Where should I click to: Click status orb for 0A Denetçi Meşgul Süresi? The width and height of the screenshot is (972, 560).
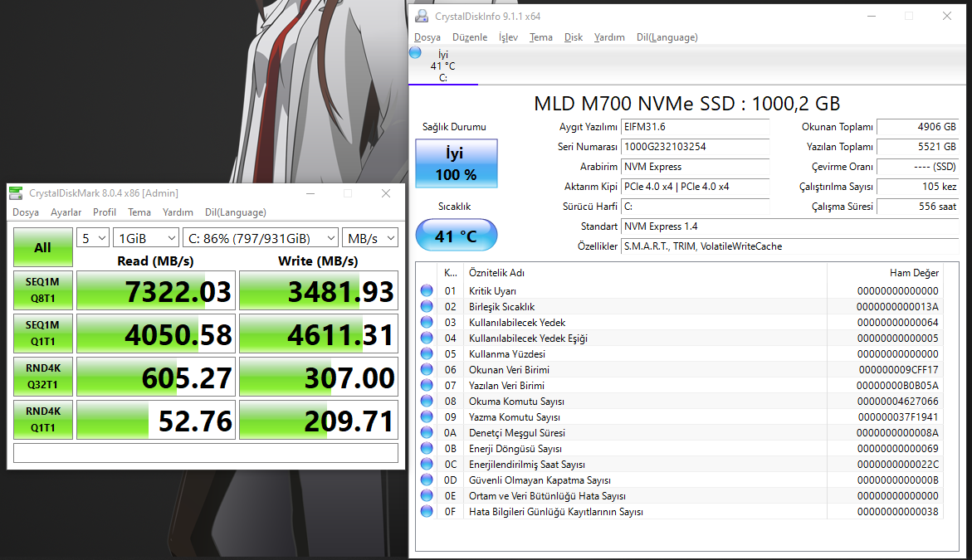point(427,432)
